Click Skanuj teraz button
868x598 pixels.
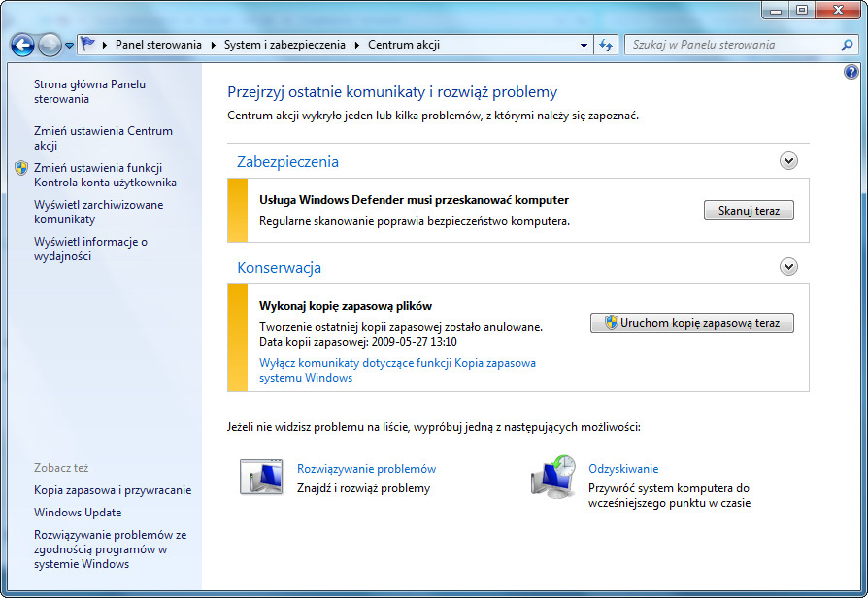[x=749, y=211]
